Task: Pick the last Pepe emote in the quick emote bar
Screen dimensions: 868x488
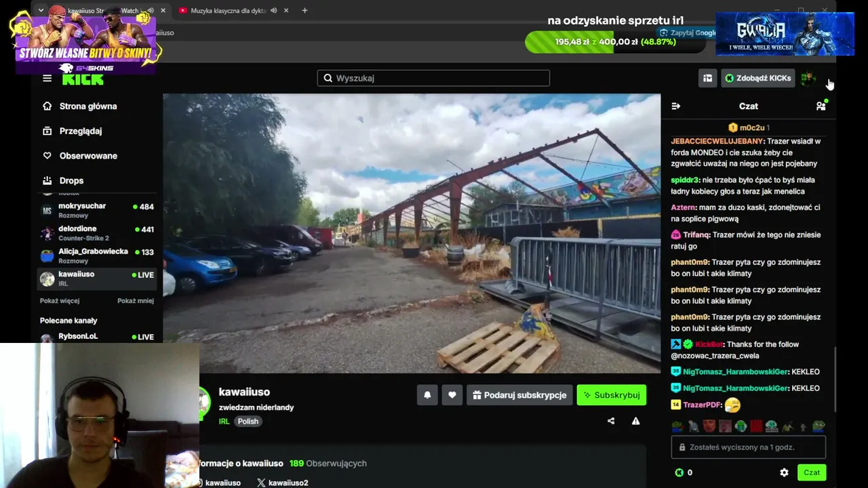Action: coord(820,426)
